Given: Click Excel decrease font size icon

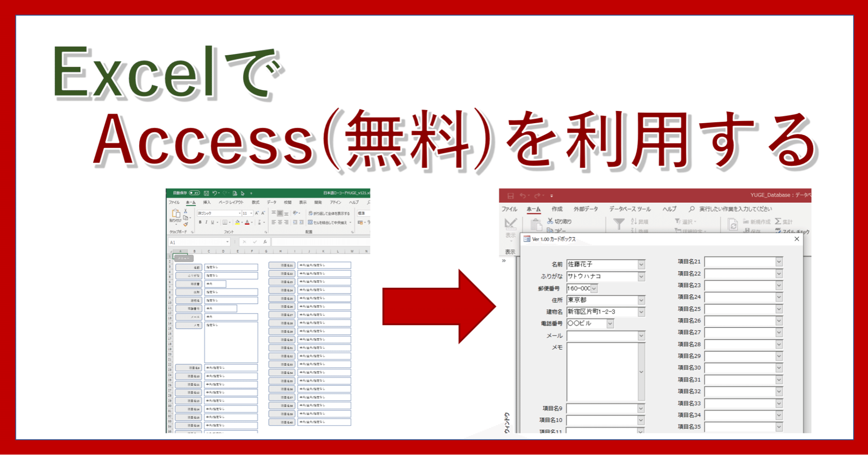Looking at the screenshot, I should pos(263,213).
